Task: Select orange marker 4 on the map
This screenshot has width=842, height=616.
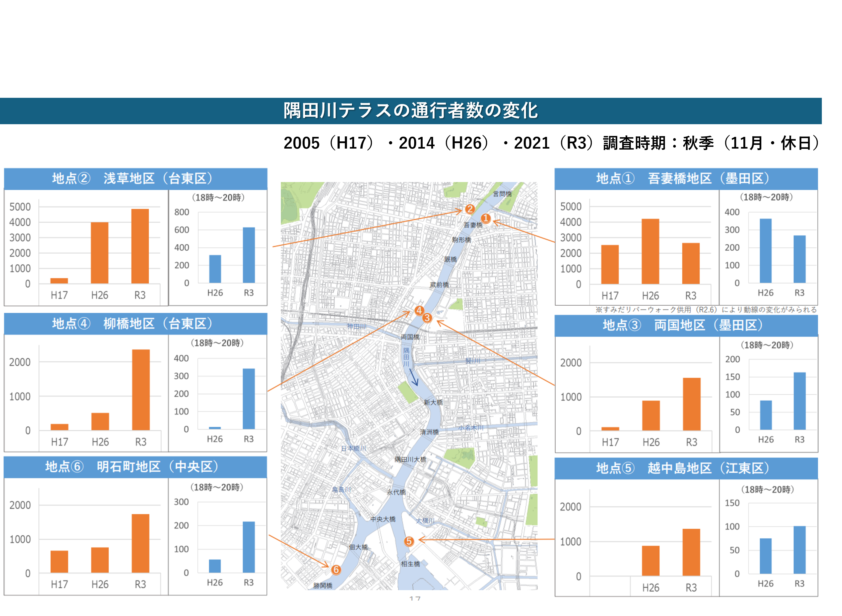Action: coord(419,310)
